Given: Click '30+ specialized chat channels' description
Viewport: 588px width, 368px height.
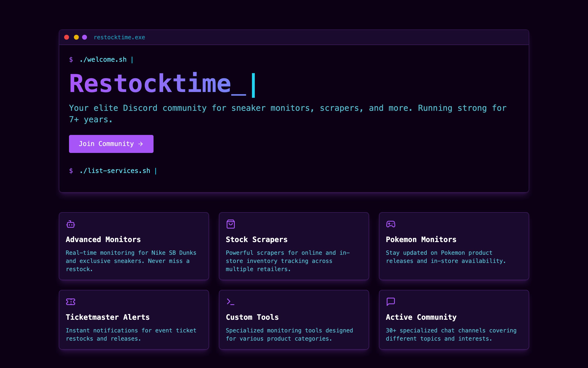Looking at the screenshot, I should pyautogui.click(x=451, y=334).
